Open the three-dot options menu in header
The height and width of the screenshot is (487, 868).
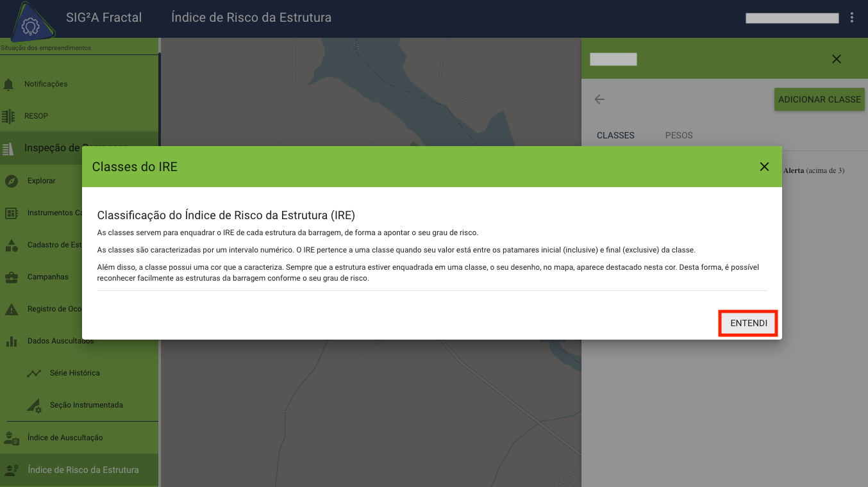[x=852, y=18]
